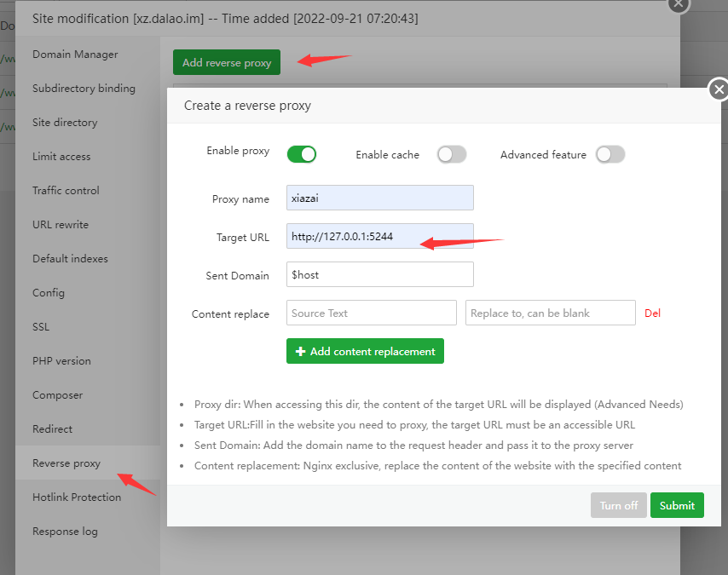Image resolution: width=728 pixels, height=575 pixels.
Task: Delete the content replace row via Del
Action: click(652, 313)
